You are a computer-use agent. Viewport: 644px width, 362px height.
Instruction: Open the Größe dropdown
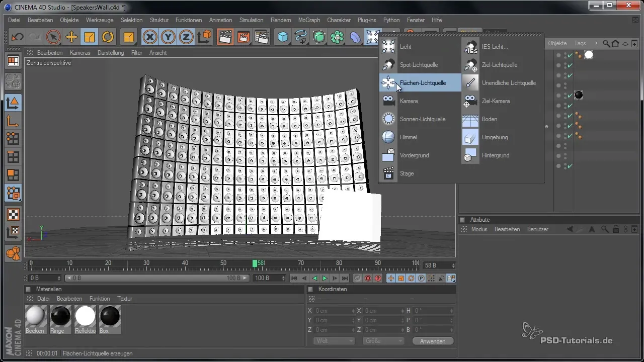point(383,341)
